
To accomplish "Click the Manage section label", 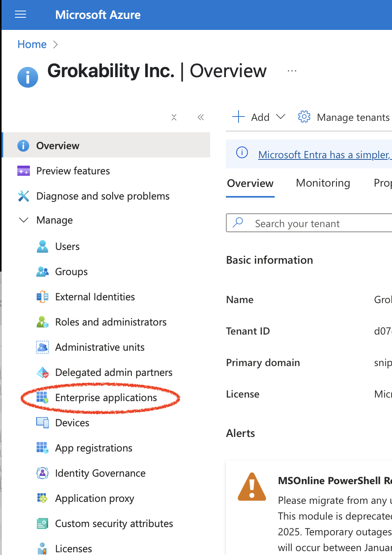I will tap(54, 220).
